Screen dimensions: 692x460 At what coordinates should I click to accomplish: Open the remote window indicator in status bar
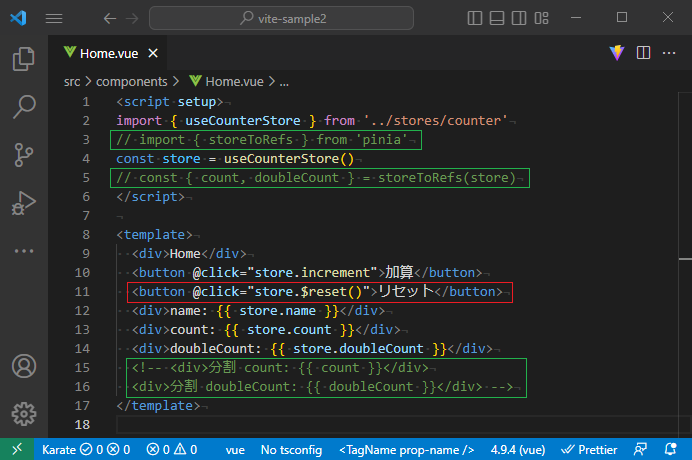(x=17, y=449)
